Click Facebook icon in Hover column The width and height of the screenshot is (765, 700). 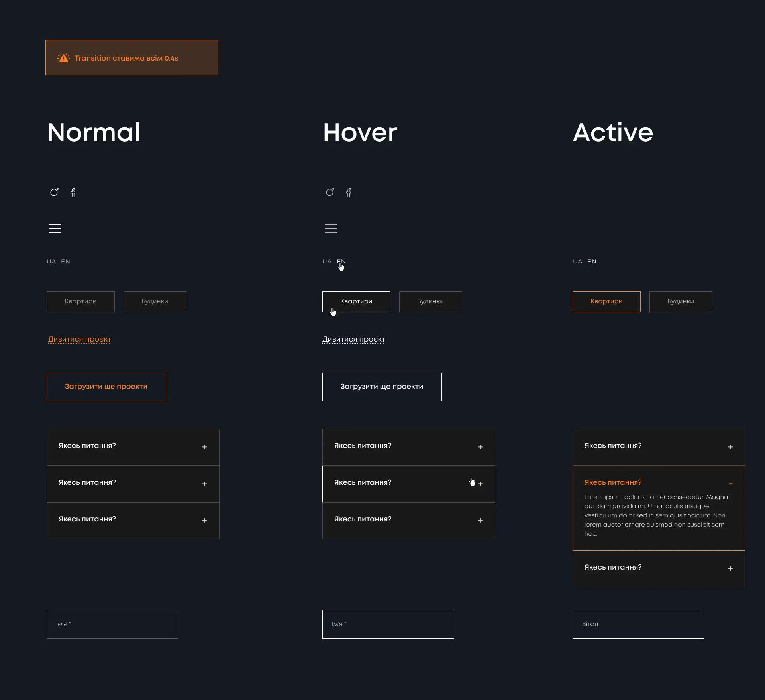(x=349, y=193)
